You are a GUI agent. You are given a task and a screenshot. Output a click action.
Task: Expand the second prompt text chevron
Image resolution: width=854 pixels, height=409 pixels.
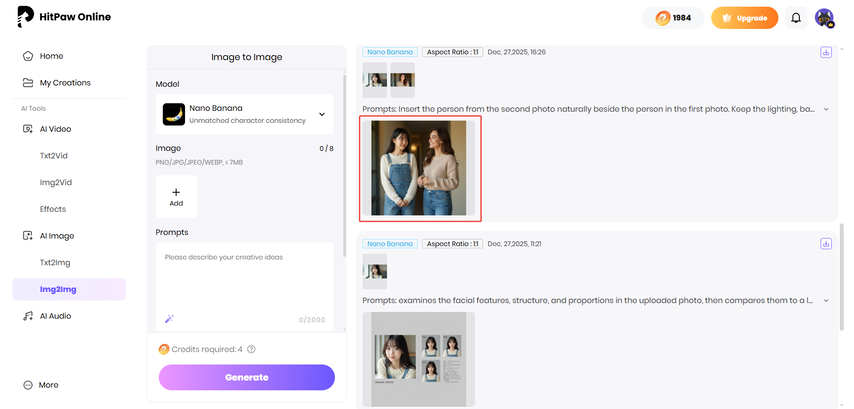click(x=826, y=298)
